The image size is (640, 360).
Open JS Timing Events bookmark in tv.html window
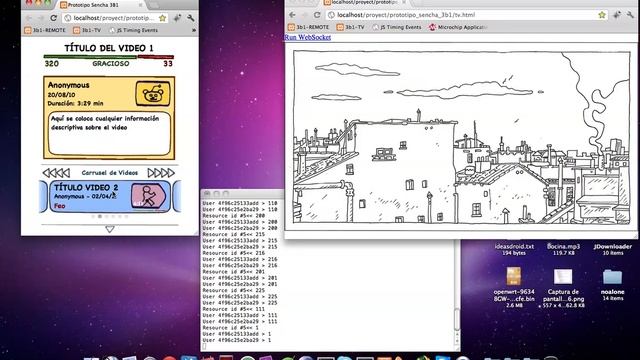397,27
